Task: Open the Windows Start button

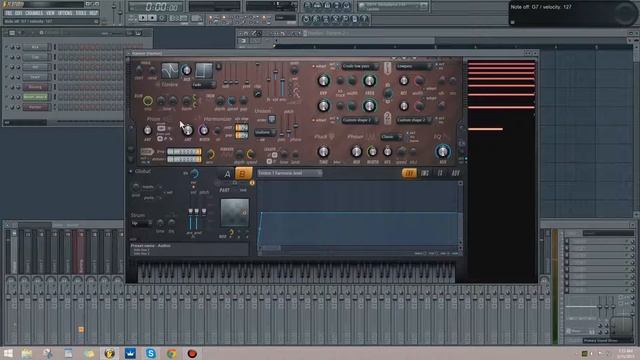Action: 8,353
